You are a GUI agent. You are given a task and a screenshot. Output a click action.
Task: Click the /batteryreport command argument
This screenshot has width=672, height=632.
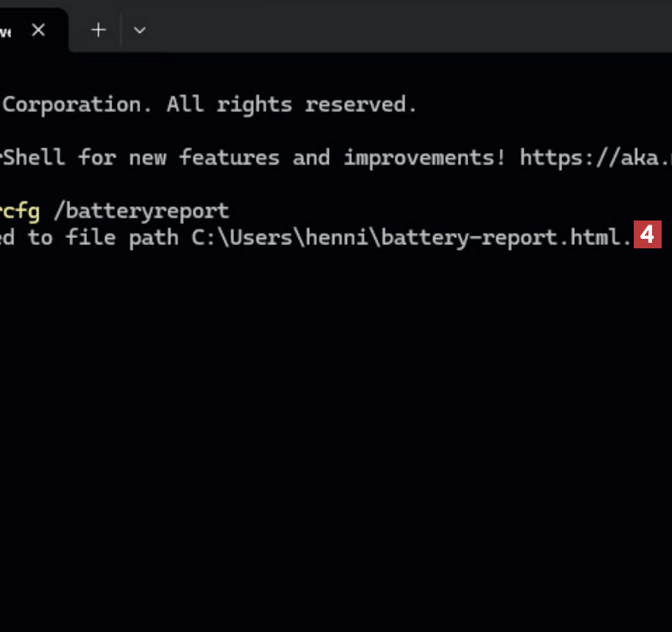click(x=140, y=211)
